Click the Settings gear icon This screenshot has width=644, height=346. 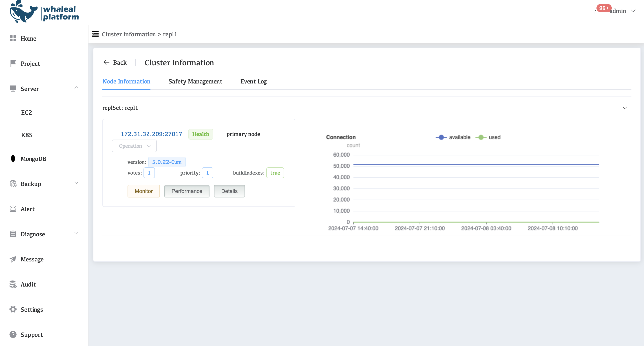coord(13,309)
